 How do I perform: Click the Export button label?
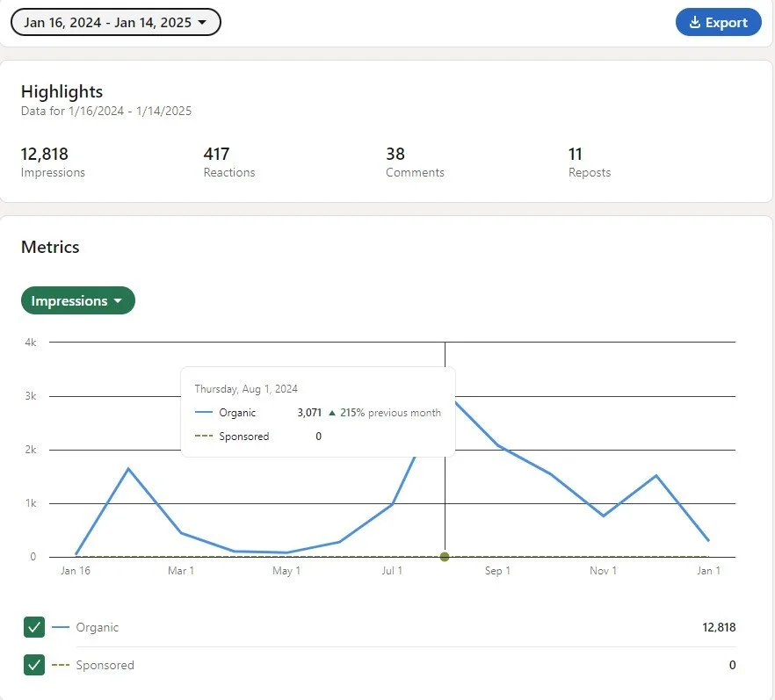726,22
